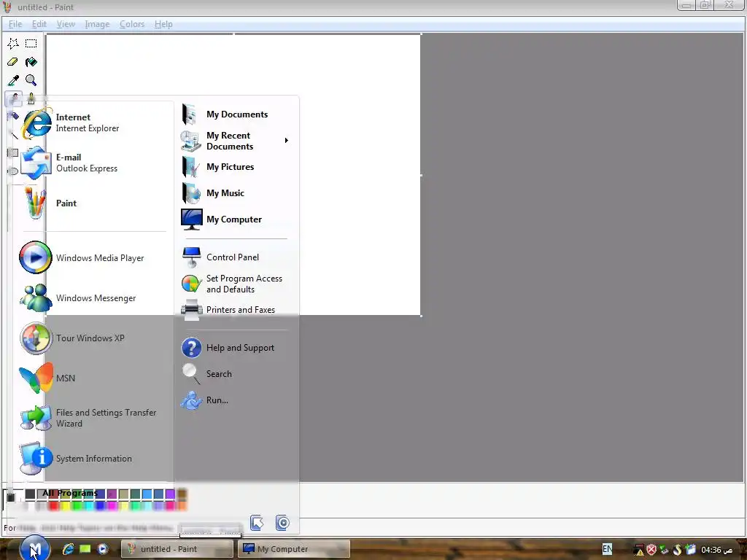This screenshot has height=560, width=747.
Task: Open the View menu
Action: (x=66, y=24)
